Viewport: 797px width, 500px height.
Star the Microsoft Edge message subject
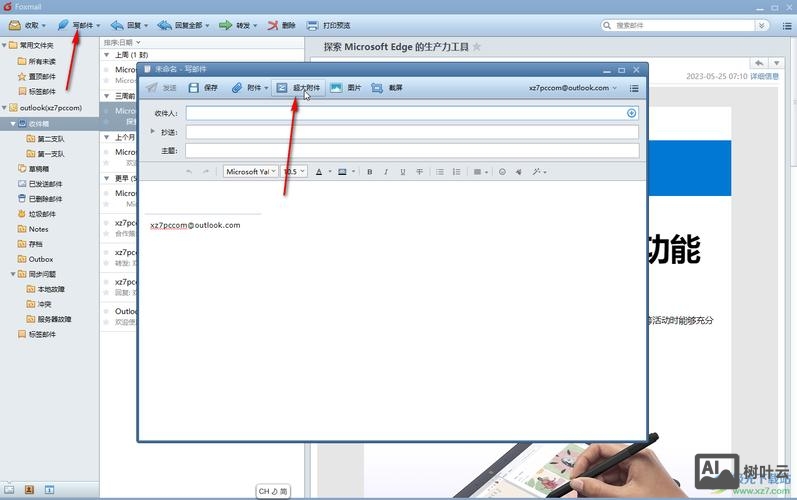tap(477, 47)
